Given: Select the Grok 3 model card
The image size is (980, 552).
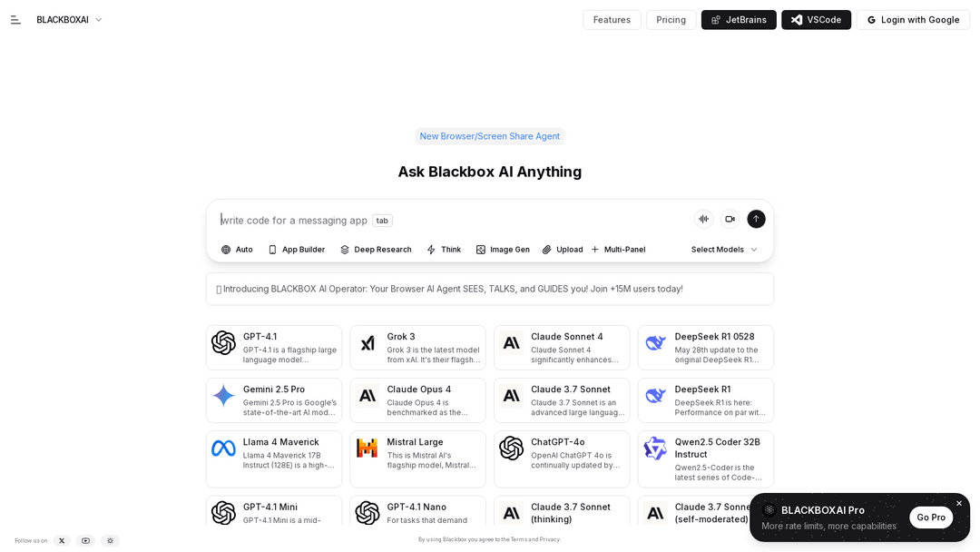Looking at the screenshot, I should click(417, 348).
